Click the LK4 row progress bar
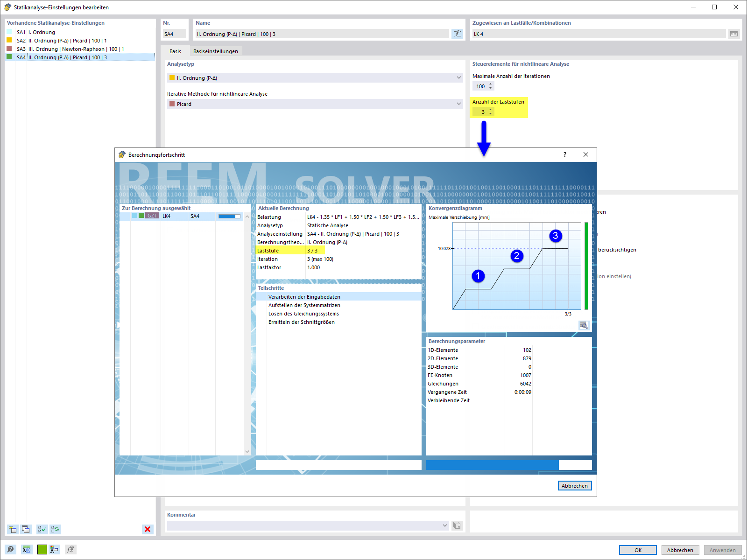The width and height of the screenshot is (747, 560). click(229, 216)
